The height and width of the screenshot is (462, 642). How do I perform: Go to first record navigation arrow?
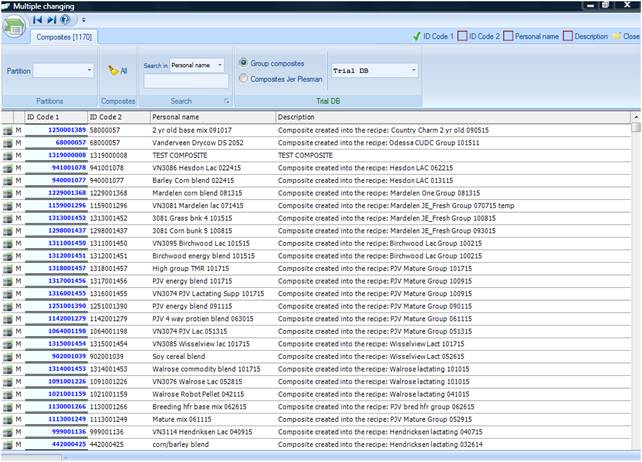click(x=37, y=19)
